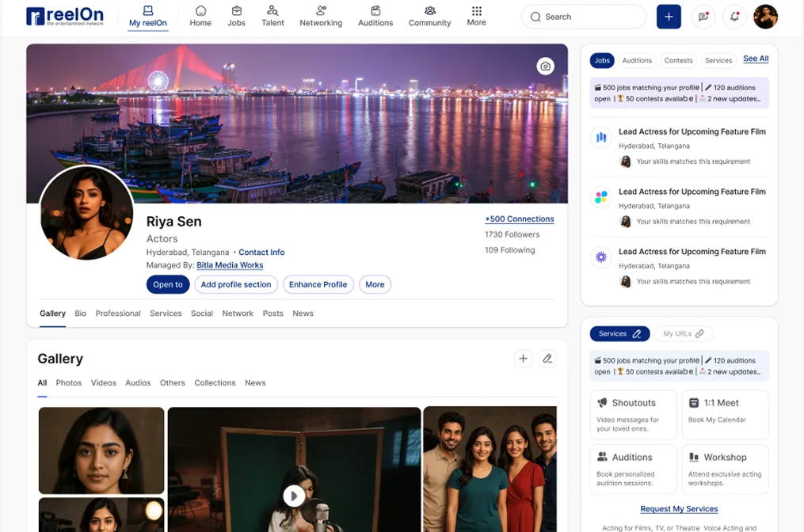Select the Videos tab in Gallery
Viewport: 804px width, 532px height.
103,383
